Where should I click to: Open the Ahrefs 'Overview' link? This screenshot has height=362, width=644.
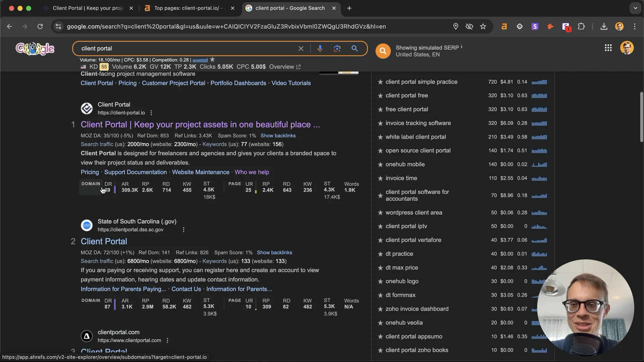tap(285, 67)
